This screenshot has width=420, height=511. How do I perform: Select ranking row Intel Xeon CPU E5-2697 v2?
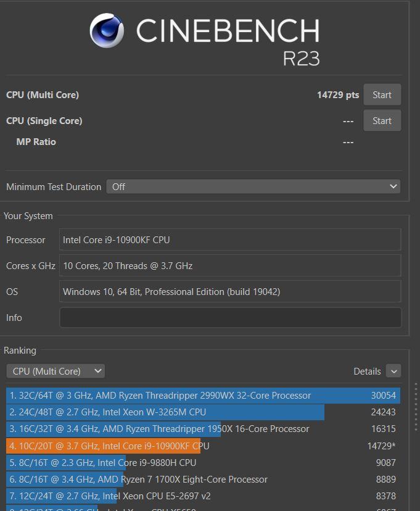pos(203,496)
